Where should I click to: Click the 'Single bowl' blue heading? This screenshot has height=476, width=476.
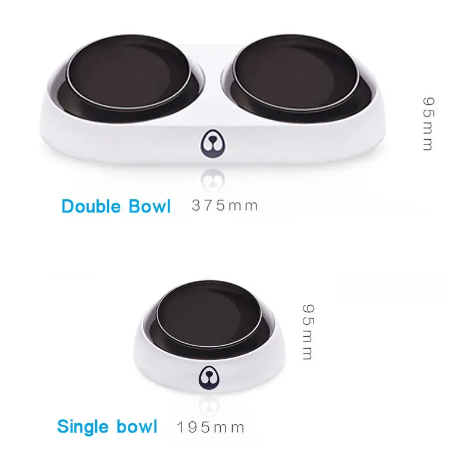click(107, 427)
